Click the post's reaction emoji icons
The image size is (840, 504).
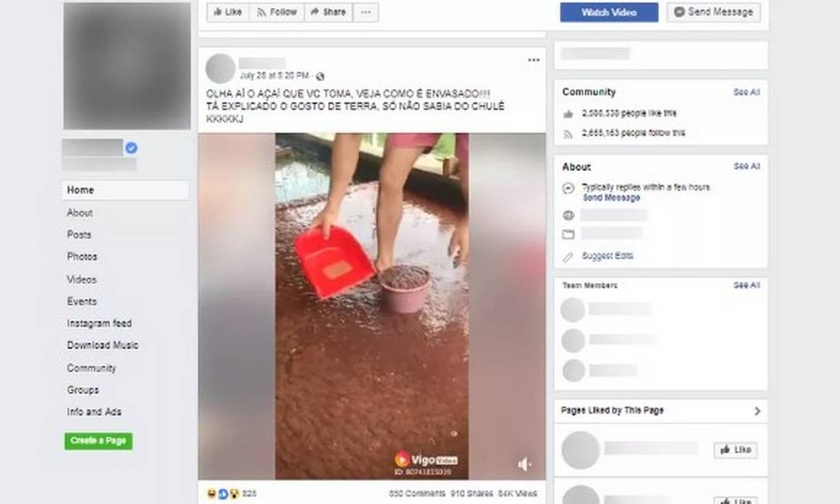pos(223,493)
